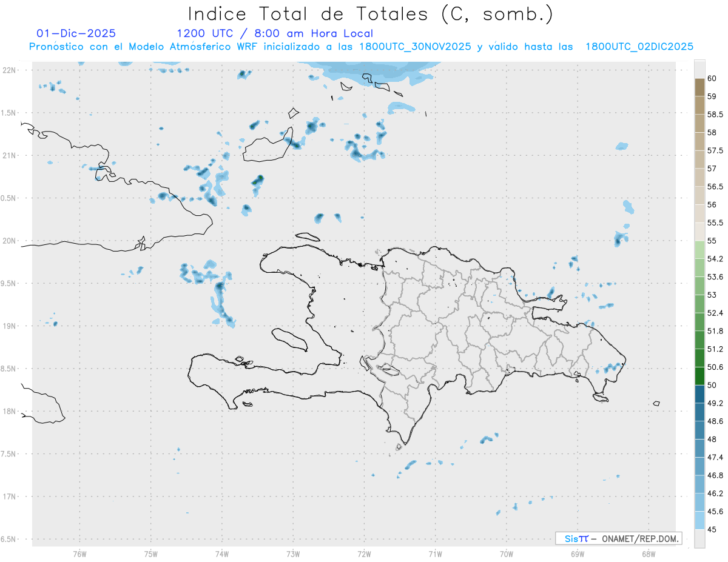This screenshot has height=562, width=728.
Task: Click colorbar value "56.5"
Action: 715,186
